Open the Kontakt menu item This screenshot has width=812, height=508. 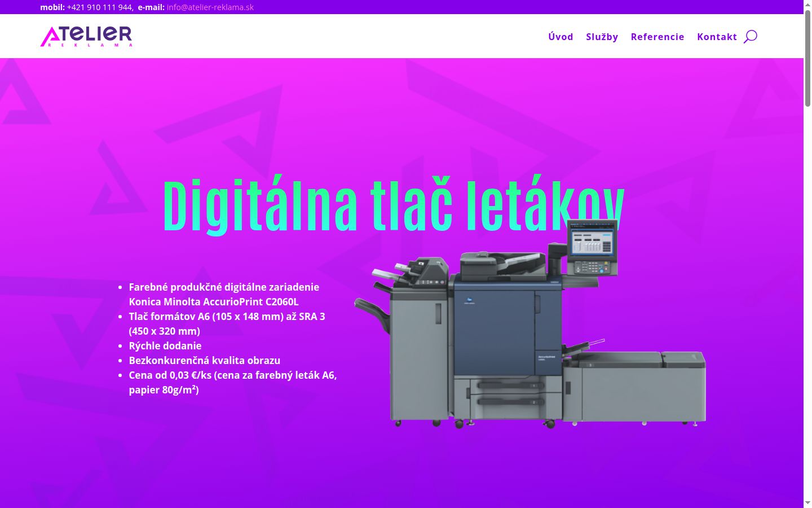717,37
